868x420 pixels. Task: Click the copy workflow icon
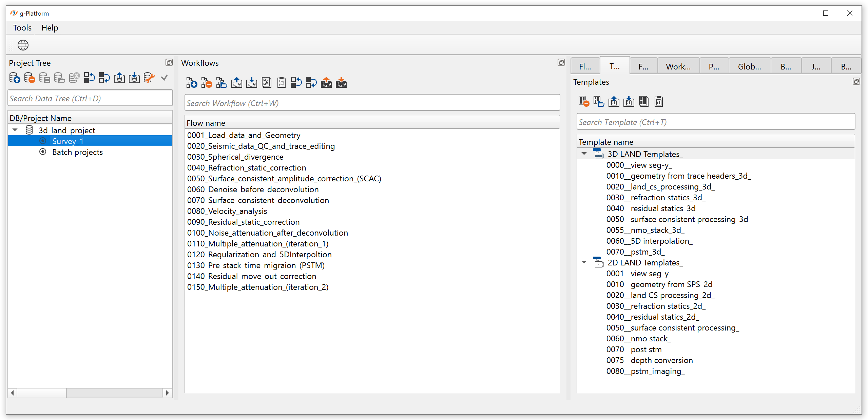(267, 83)
